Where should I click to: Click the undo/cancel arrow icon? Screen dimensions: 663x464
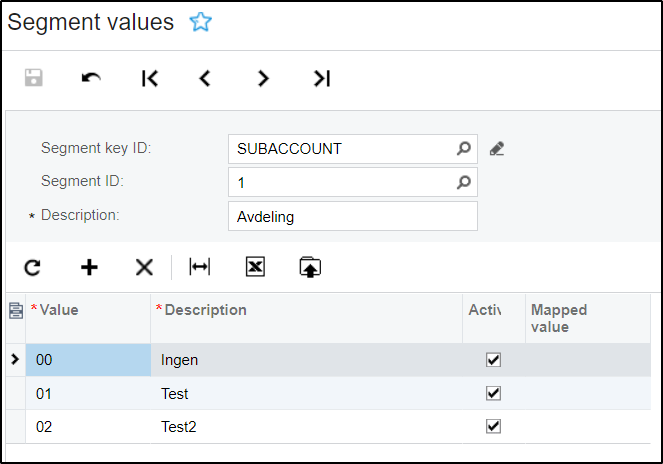[x=91, y=78]
